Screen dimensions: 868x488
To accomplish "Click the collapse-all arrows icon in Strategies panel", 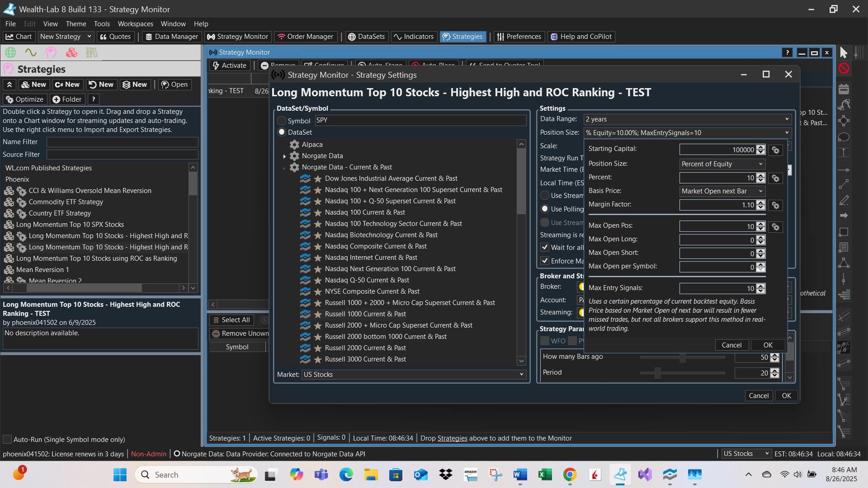I will 9,84.
